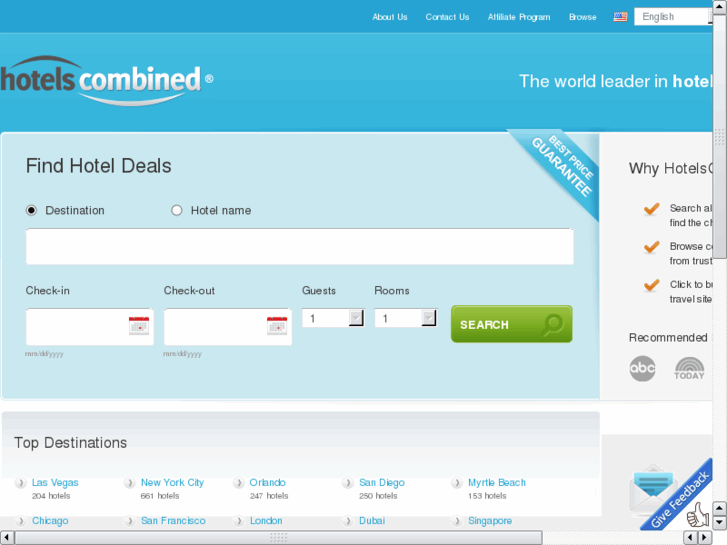Click the Check-in date field
The image size is (727, 545).
[89, 327]
